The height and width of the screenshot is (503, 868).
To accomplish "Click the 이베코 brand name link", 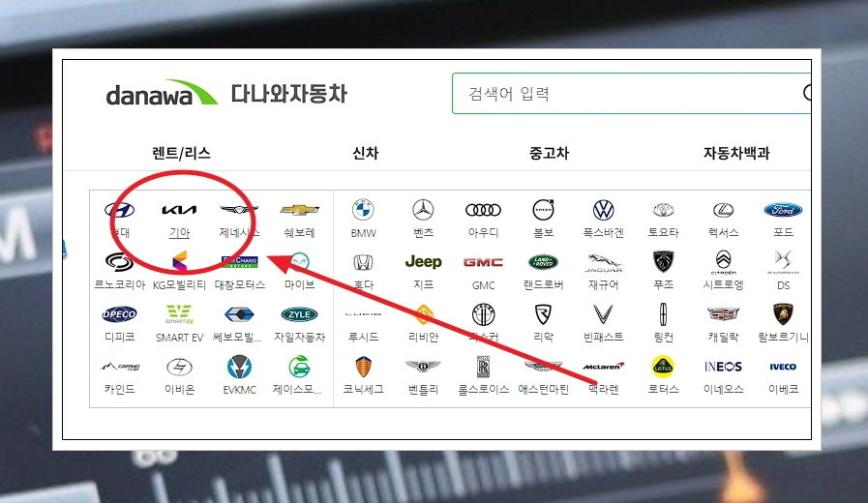I will pyautogui.click(x=783, y=389).
